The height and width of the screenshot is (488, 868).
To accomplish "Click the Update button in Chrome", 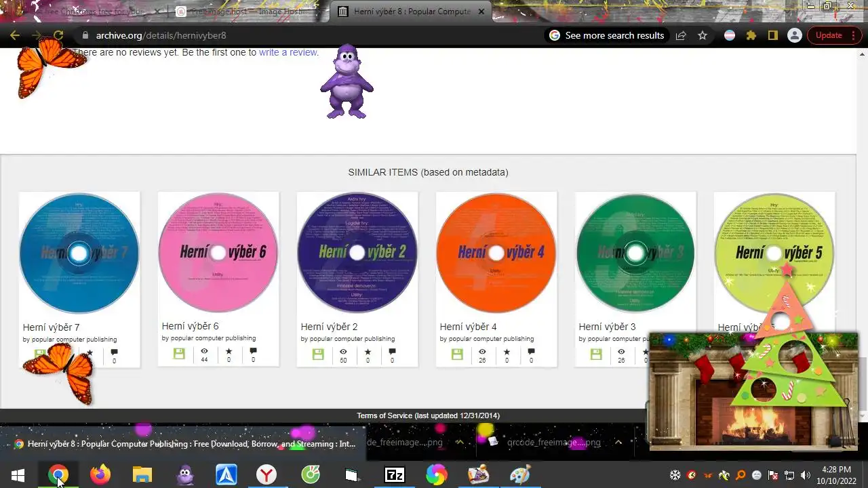I will click(829, 35).
